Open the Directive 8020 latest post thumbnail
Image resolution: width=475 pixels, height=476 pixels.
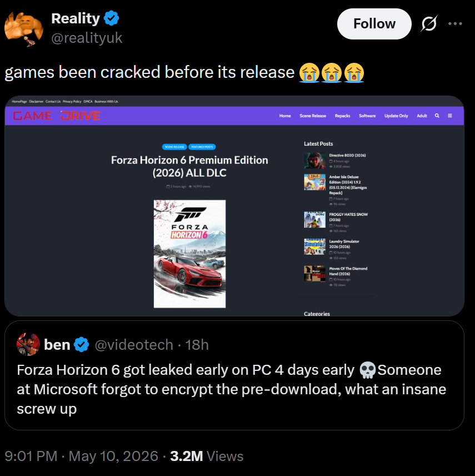pyautogui.click(x=314, y=160)
